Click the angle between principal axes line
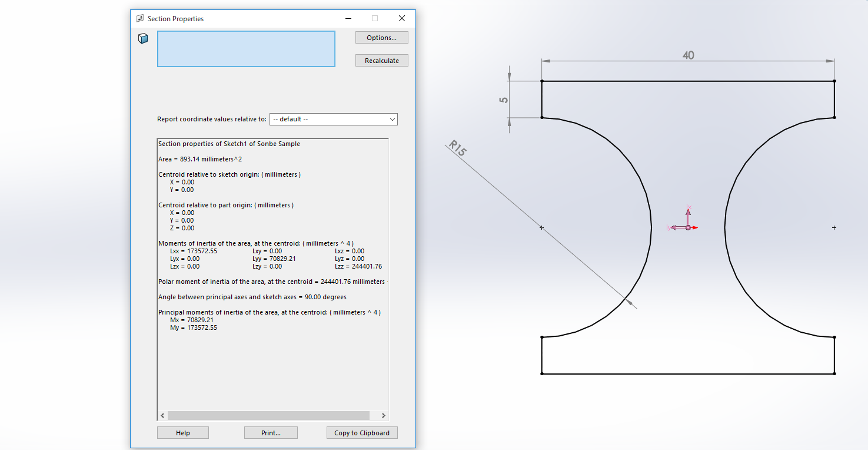This screenshot has width=868, height=450. 252,297
